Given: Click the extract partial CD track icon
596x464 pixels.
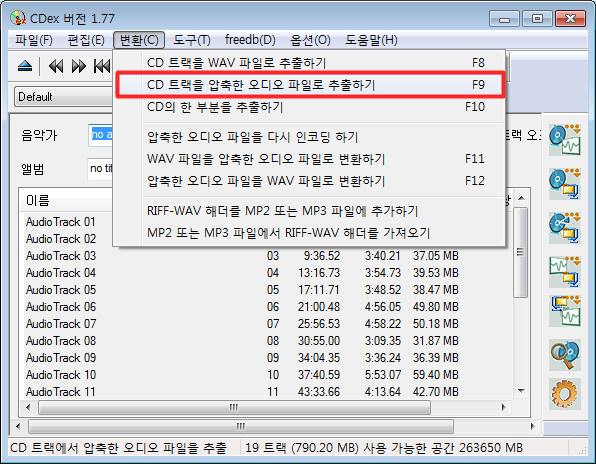Looking at the screenshot, I should pyautogui.click(x=565, y=228).
